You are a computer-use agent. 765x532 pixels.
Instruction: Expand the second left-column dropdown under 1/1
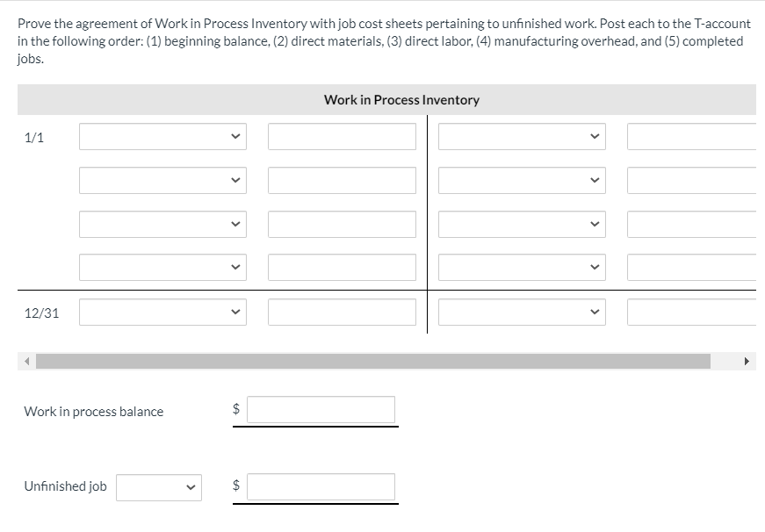pyautogui.click(x=162, y=180)
